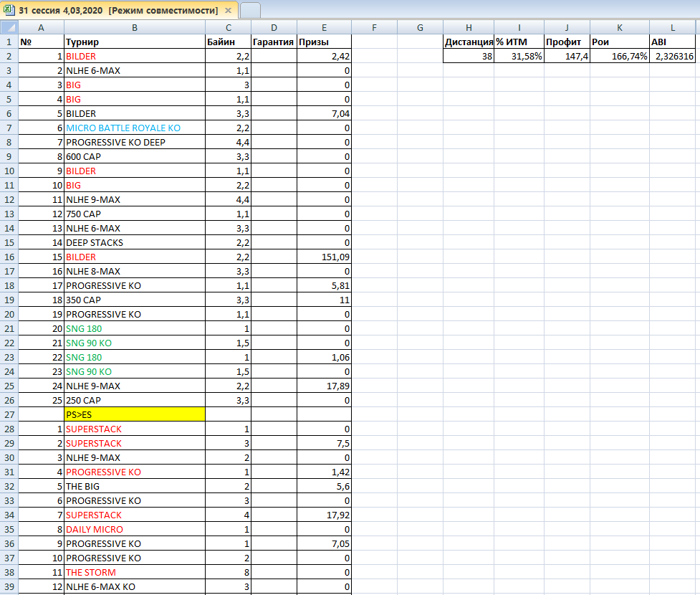Click the Excel file icon on the workbook tab

pyautogui.click(x=9, y=10)
